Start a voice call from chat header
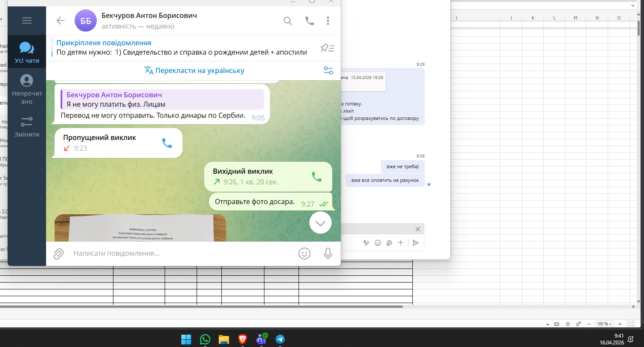644x347 pixels. click(310, 21)
